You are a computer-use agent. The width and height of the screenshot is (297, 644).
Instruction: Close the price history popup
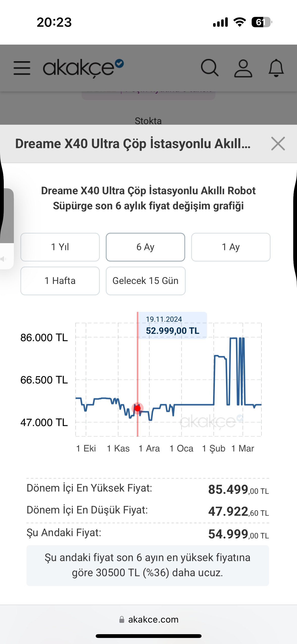click(278, 144)
